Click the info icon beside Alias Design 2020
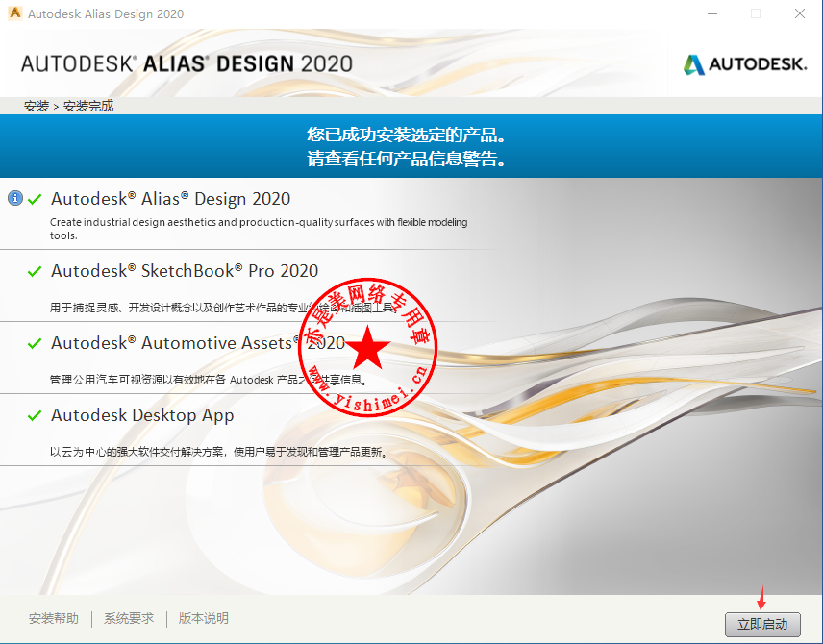The height and width of the screenshot is (644, 823). tap(15, 198)
